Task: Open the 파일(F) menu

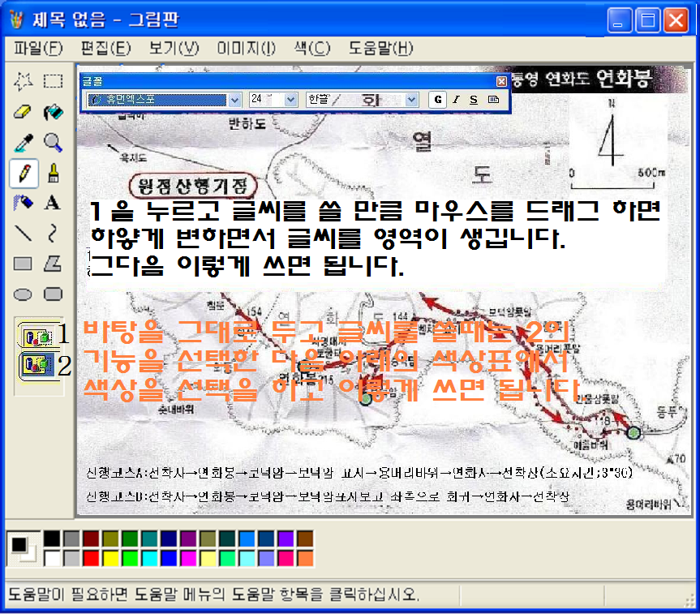Action: pyautogui.click(x=38, y=48)
